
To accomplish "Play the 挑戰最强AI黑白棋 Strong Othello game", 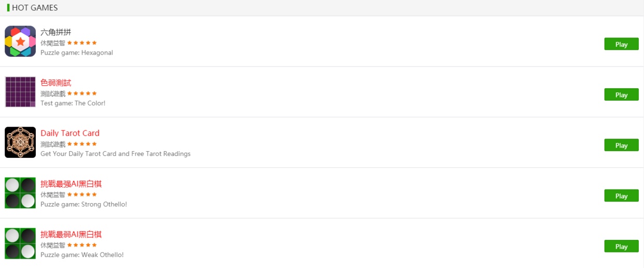I will click(621, 196).
